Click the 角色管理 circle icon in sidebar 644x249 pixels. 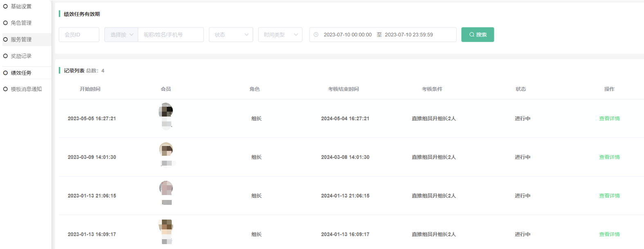(x=5, y=23)
